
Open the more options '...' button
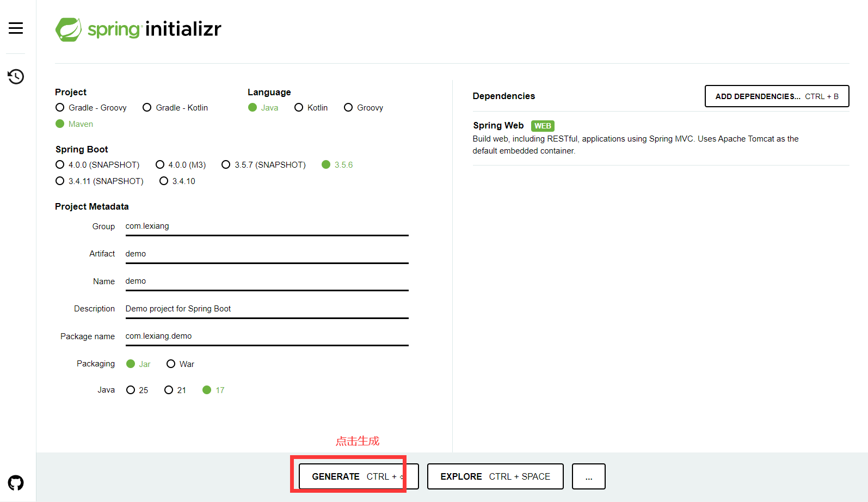click(589, 476)
